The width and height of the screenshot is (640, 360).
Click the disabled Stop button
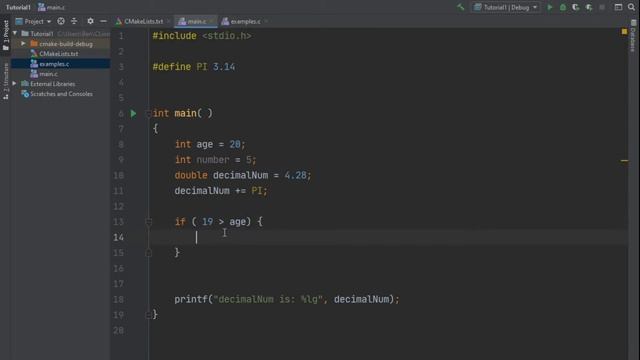click(x=602, y=7)
